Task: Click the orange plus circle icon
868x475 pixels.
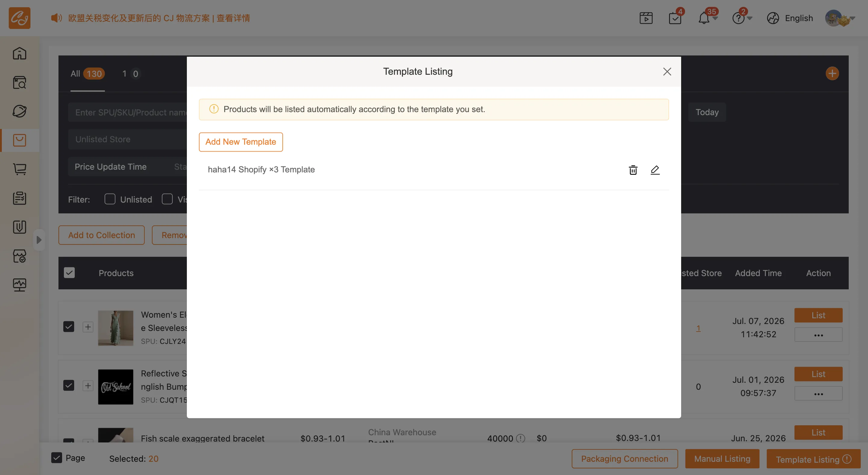Action: click(x=832, y=74)
